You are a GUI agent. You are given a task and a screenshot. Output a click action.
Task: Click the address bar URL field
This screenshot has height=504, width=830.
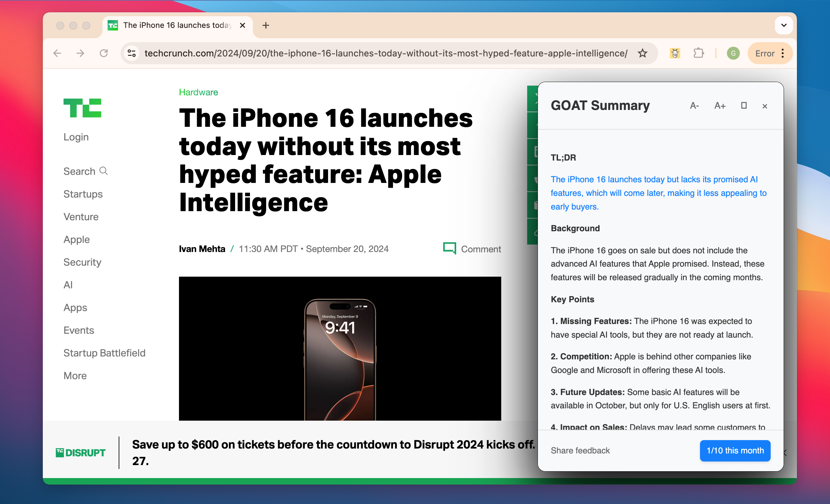386,53
